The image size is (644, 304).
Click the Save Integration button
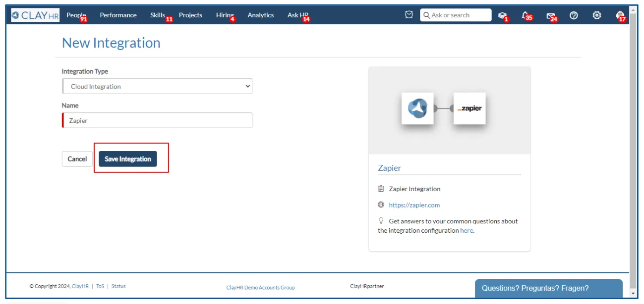click(128, 159)
